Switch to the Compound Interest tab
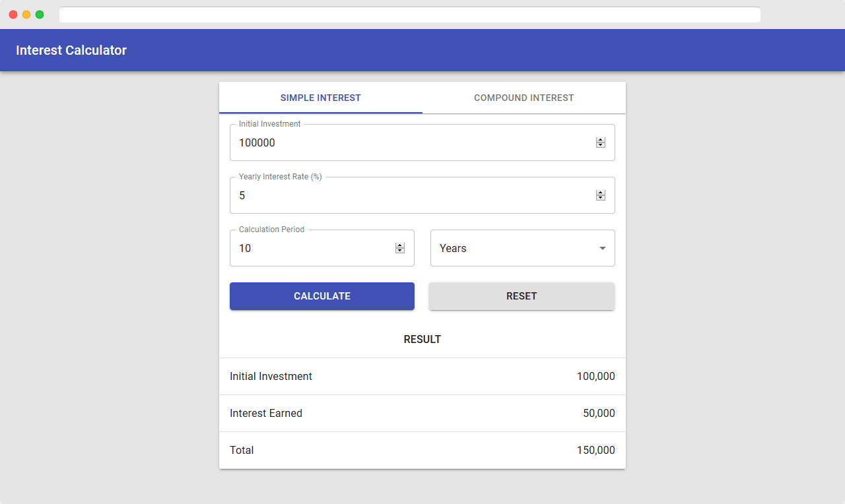This screenshot has height=504, width=845. (x=524, y=98)
